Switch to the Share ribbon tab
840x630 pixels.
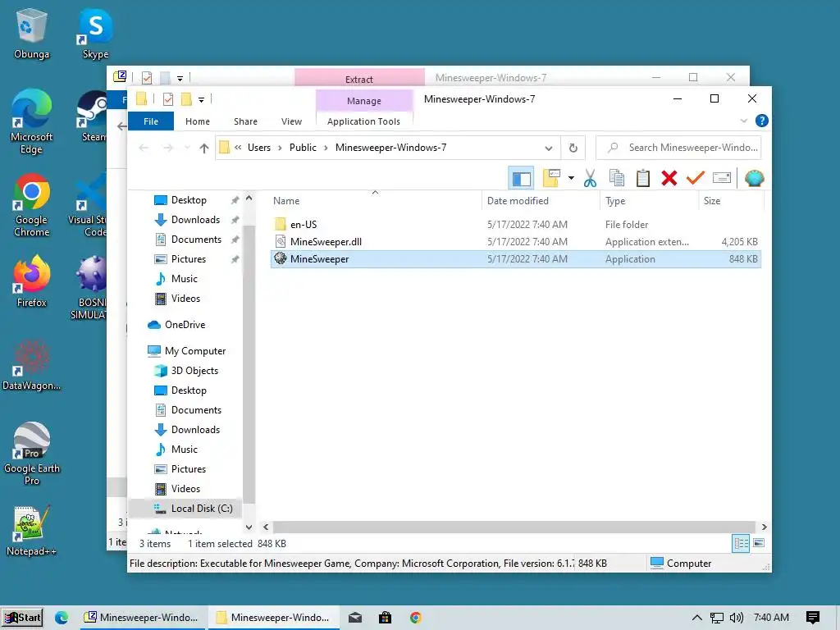(x=245, y=121)
